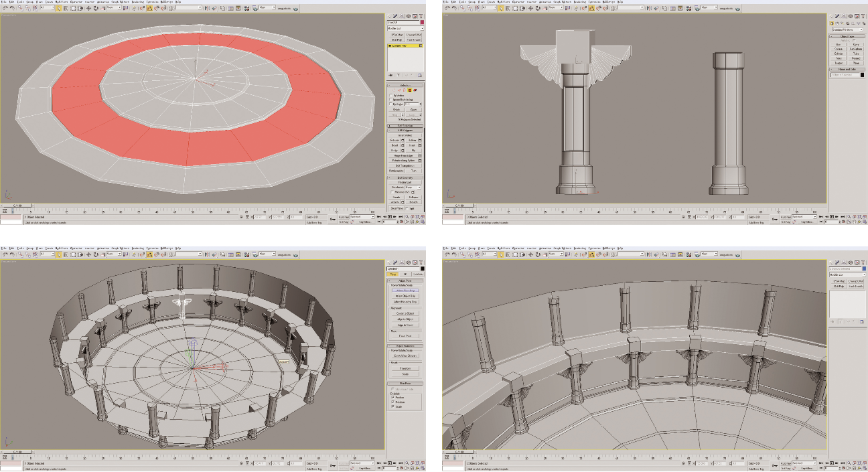Image resolution: width=868 pixels, height=472 pixels.
Task: Choose Select and Move tool in Editable Poly screenshot
Action: (x=88, y=8)
